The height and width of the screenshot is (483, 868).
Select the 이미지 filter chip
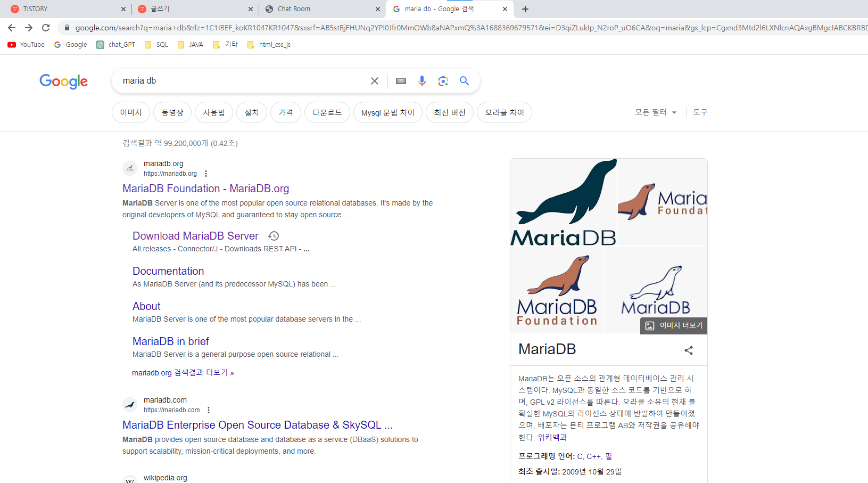click(131, 112)
